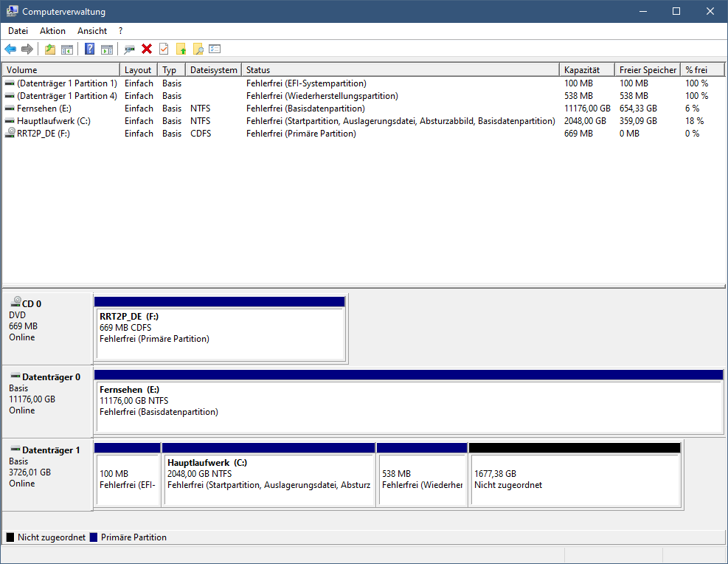Click 'Fehlerfrei (Wiederherstellungspartition)' status cell
The image size is (728, 564).
[322, 96]
